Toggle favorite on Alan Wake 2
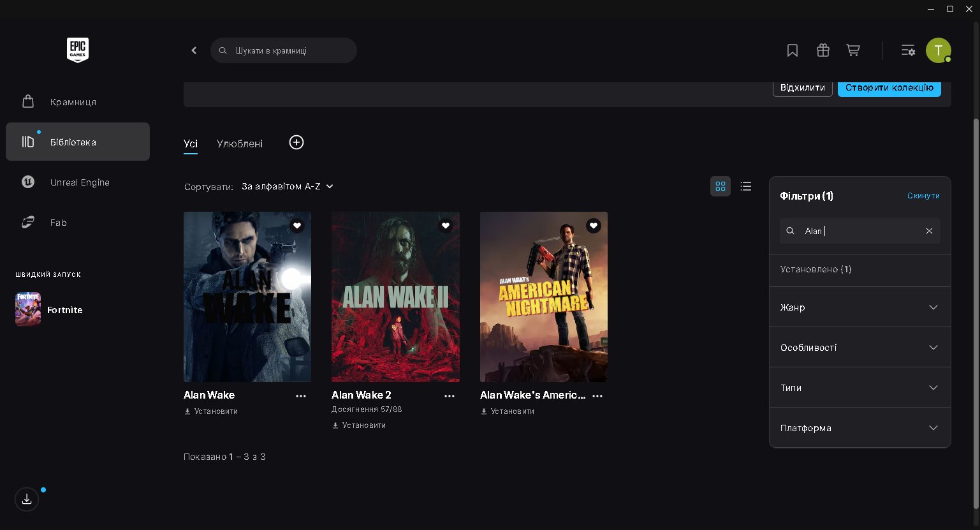Screen dimensions: 980x530 (446, 225)
